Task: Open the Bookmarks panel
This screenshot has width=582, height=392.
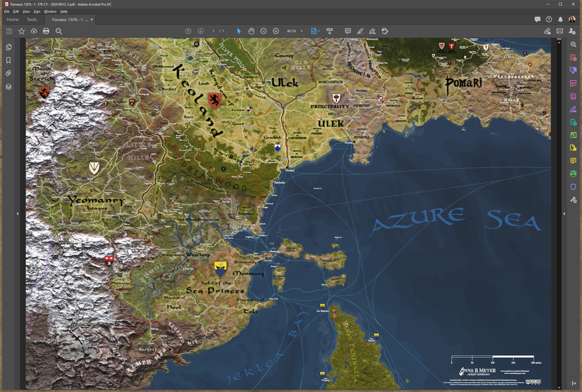Action: click(9, 60)
